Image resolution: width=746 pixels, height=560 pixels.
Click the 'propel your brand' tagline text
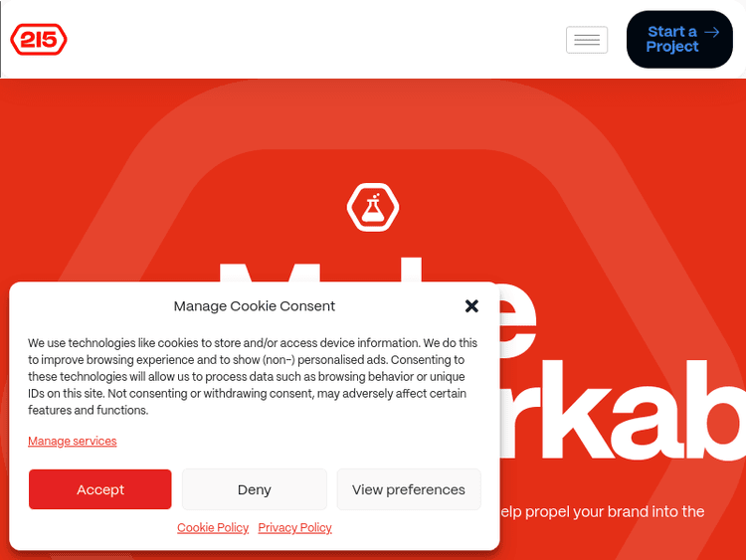point(603,511)
